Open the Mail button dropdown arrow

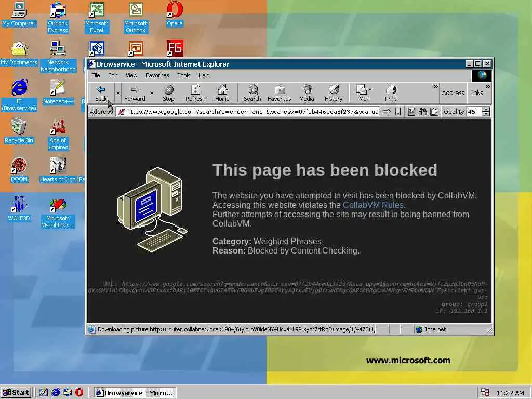point(370,89)
